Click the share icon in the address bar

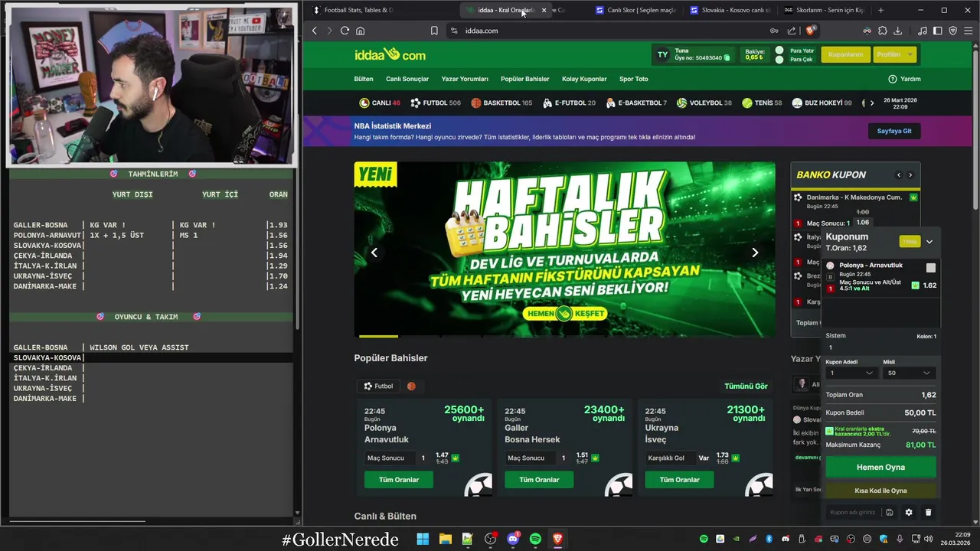[x=792, y=31]
